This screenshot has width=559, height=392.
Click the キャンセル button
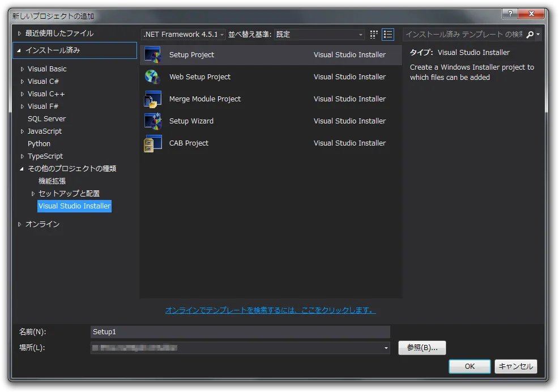coord(515,367)
